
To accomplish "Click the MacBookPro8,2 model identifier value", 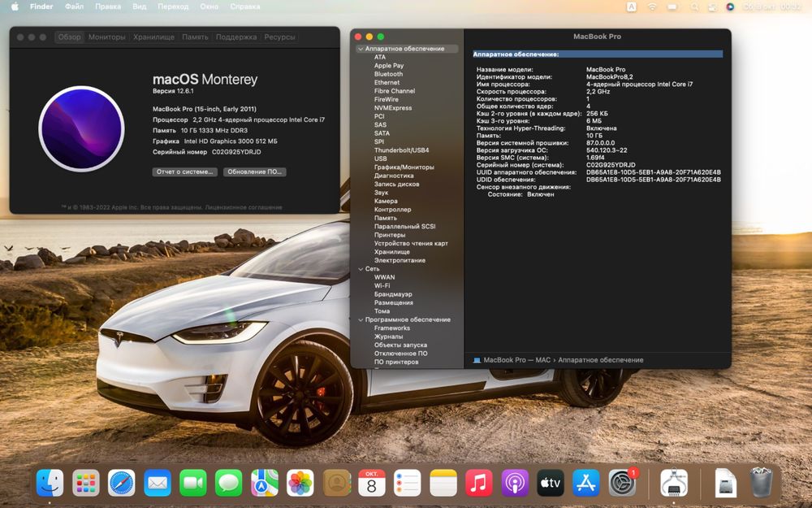I will pyautogui.click(x=610, y=76).
